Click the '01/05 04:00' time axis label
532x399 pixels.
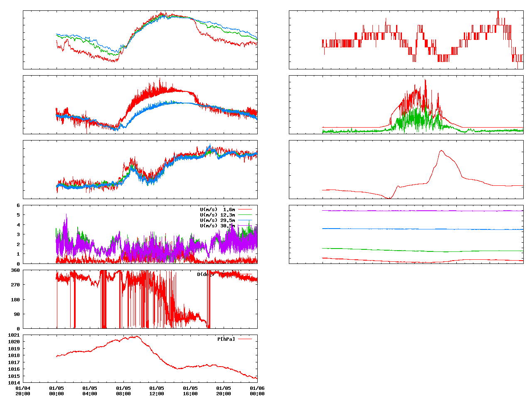90,391
